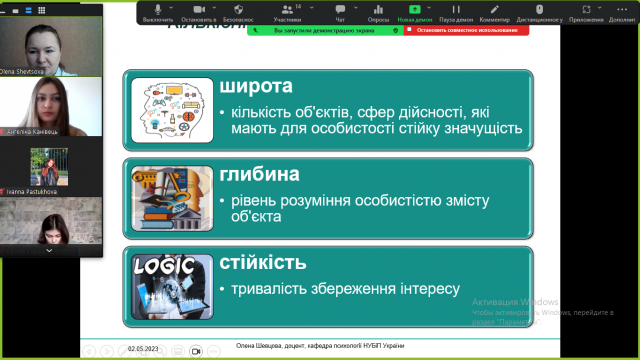Open audio options arrow beside microphone
Screen dimensions: 640x360
pos(171,8)
